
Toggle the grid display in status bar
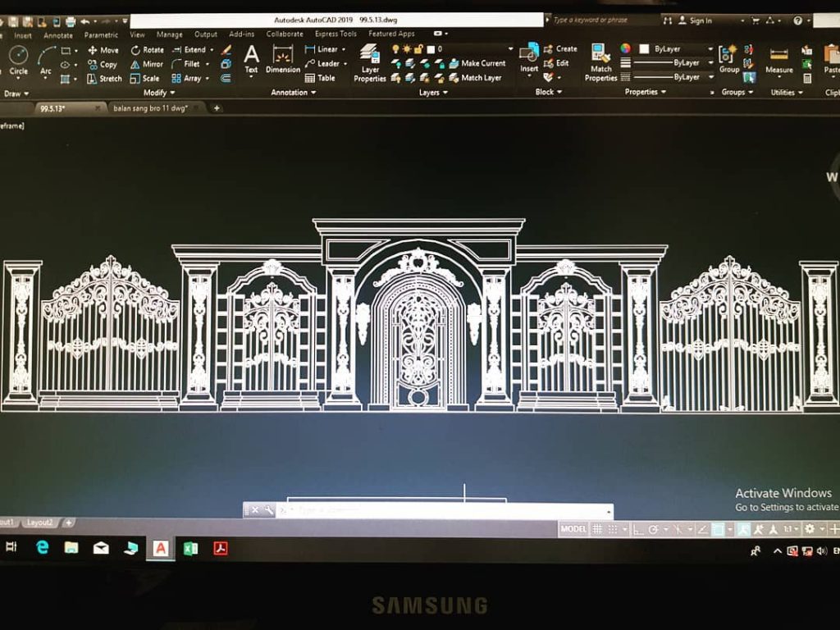pos(597,529)
